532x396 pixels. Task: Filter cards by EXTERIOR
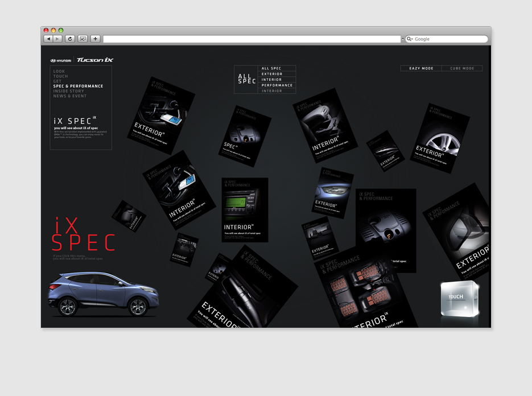click(277, 74)
